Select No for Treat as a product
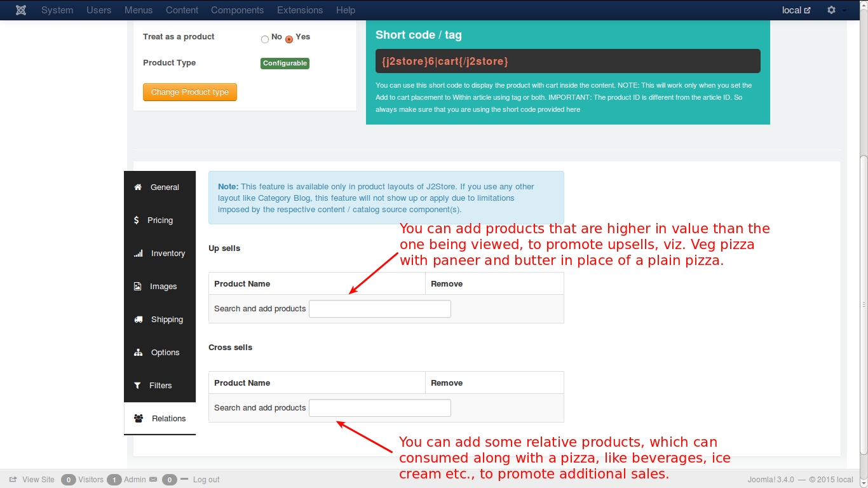 click(x=265, y=39)
